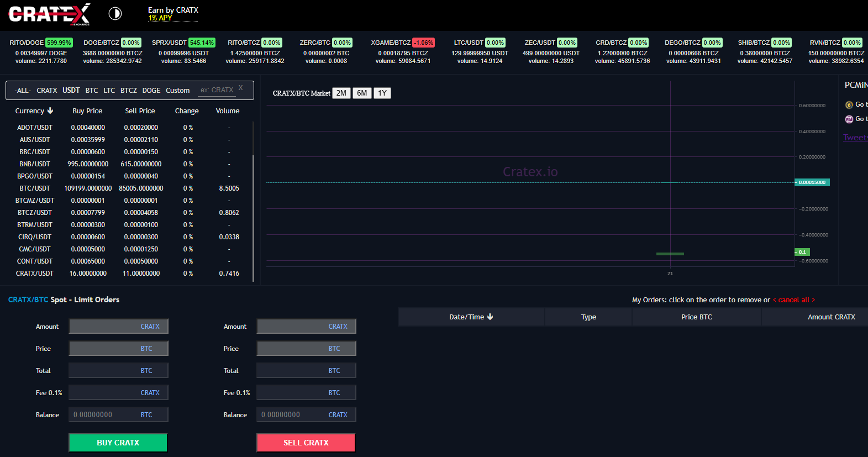Focus the market search field ex: CRATX
868x457 pixels.
pos(217,90)
